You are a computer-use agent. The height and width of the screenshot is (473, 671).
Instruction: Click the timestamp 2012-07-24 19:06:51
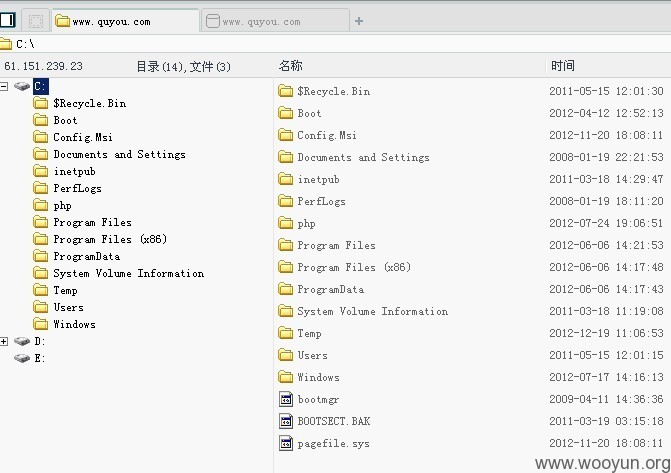606,223
